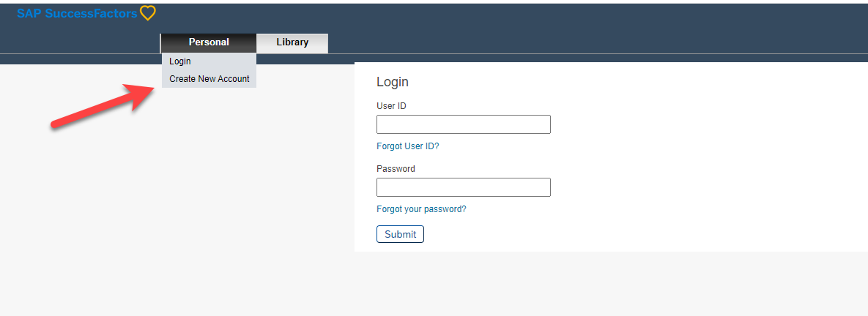Click blank space inside white login panel
The height and width of the screenshot is (316, 868).
(x=692, y=166)
